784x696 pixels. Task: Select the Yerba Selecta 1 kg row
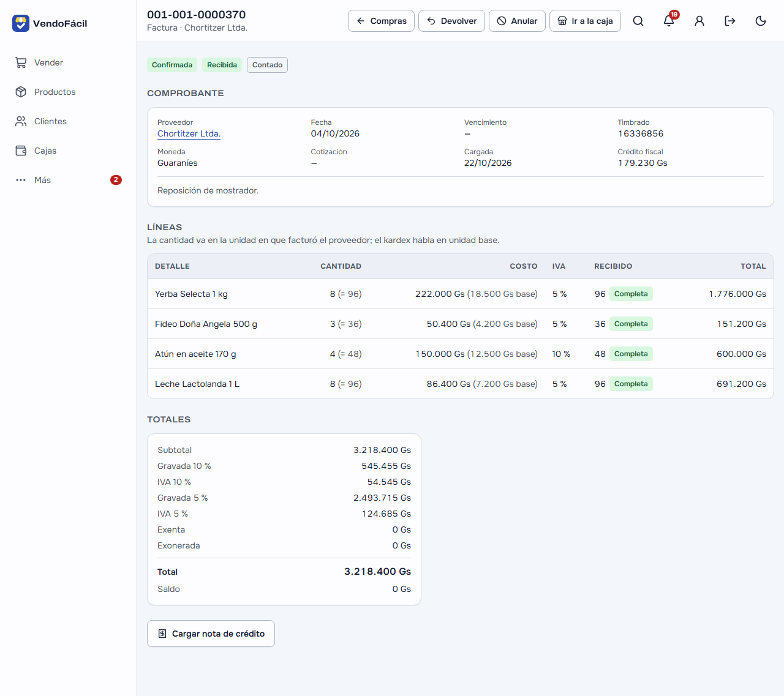click(x=461, y=294)
